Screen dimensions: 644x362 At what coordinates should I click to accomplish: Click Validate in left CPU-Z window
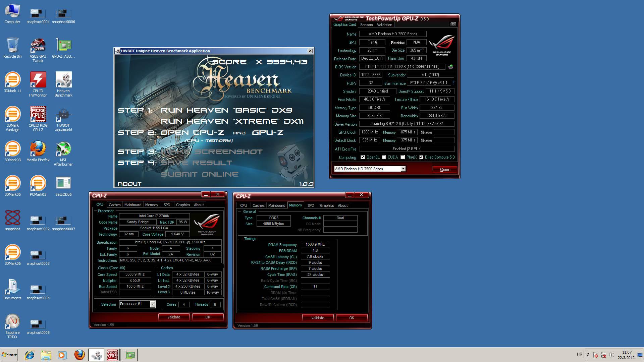click(174, 317)
